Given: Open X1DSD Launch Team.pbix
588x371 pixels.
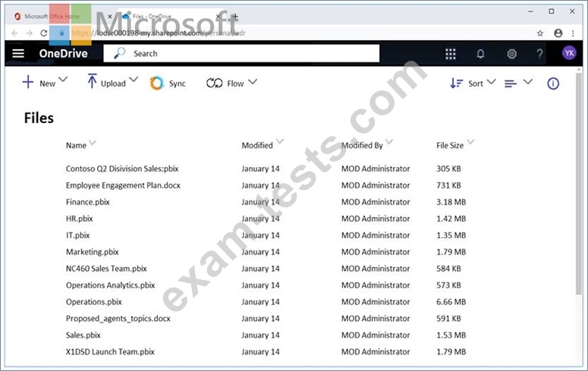Looking at the screenshot, I should (110, 352).
